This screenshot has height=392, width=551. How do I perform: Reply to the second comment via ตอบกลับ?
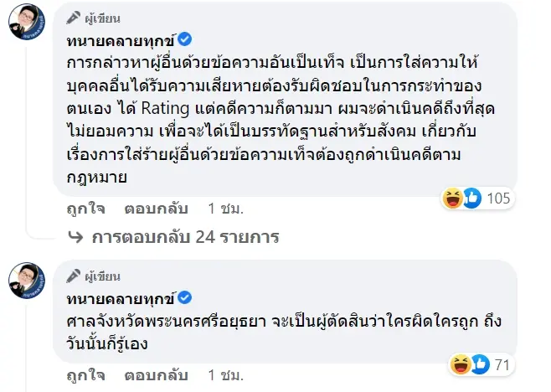tap(149, 370)
